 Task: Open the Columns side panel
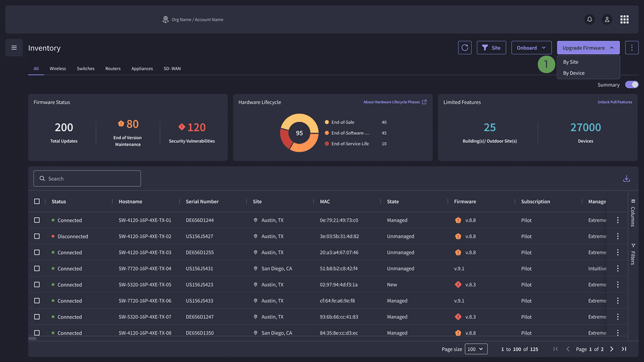[x=633, y=213]
